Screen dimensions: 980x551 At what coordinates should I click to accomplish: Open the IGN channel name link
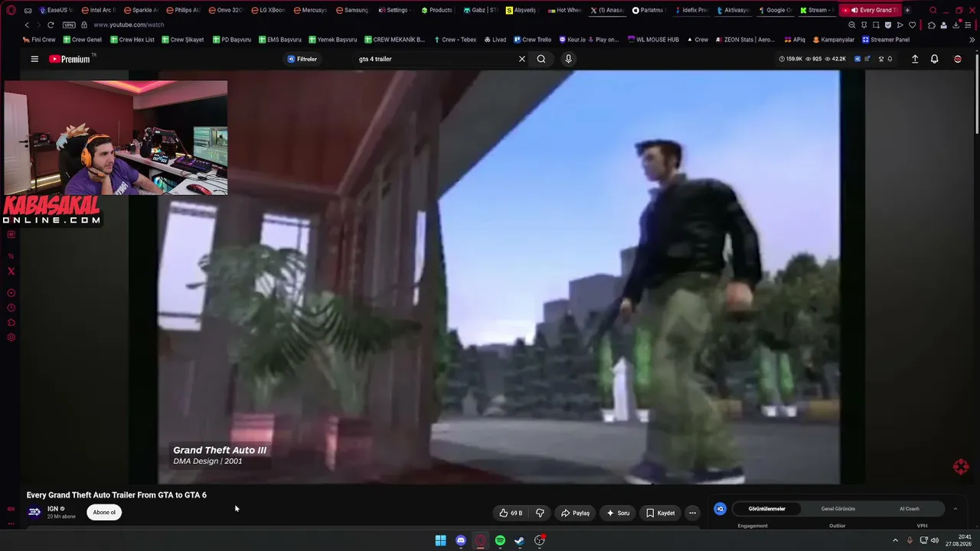53,509
